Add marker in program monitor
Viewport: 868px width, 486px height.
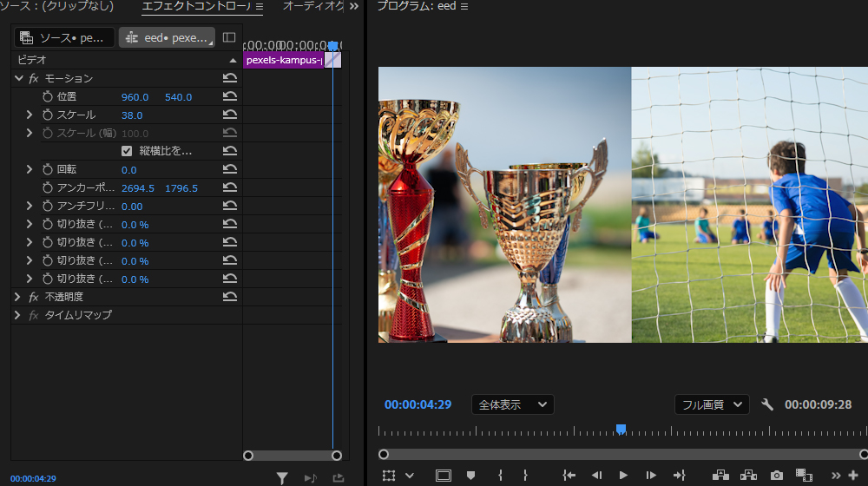[x=470, y=476]
